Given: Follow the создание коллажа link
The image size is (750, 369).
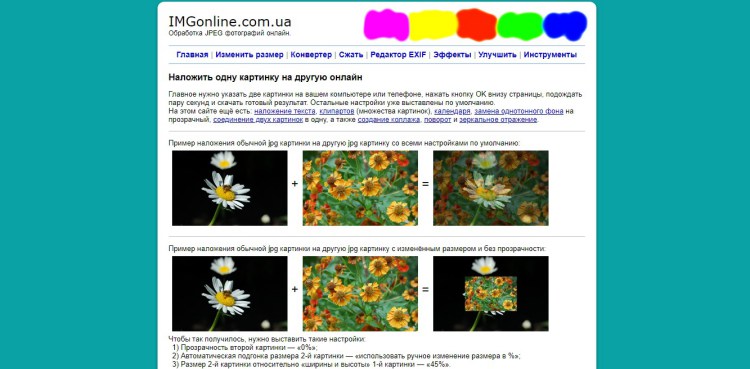Looking at the screenshot, I should click(389, 120).
